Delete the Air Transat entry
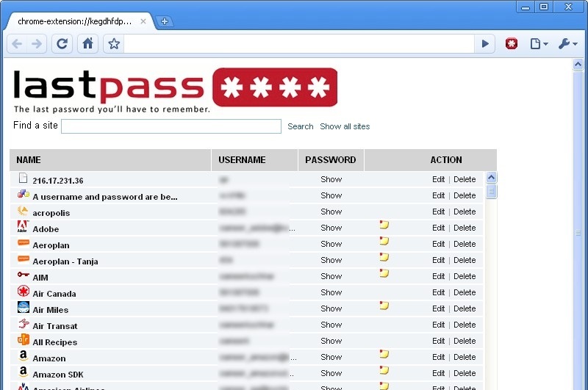588x390 pixels. [465, 325]
